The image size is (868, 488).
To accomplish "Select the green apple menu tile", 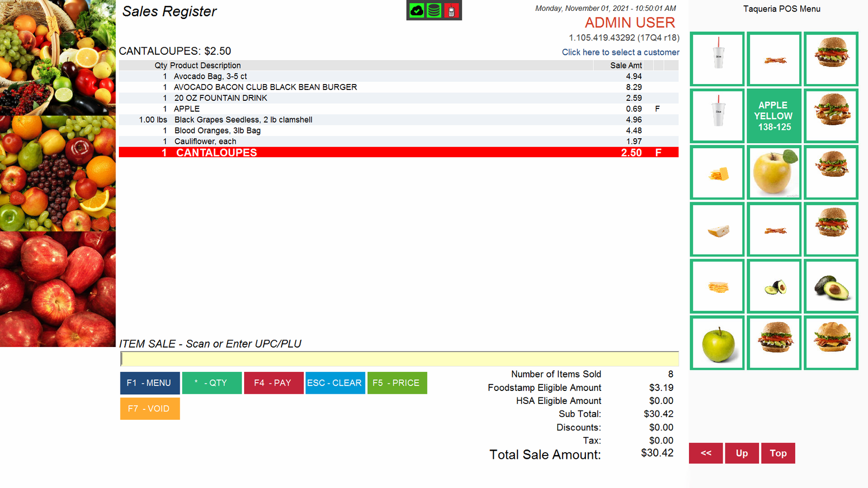I will [x=717, y=343].
